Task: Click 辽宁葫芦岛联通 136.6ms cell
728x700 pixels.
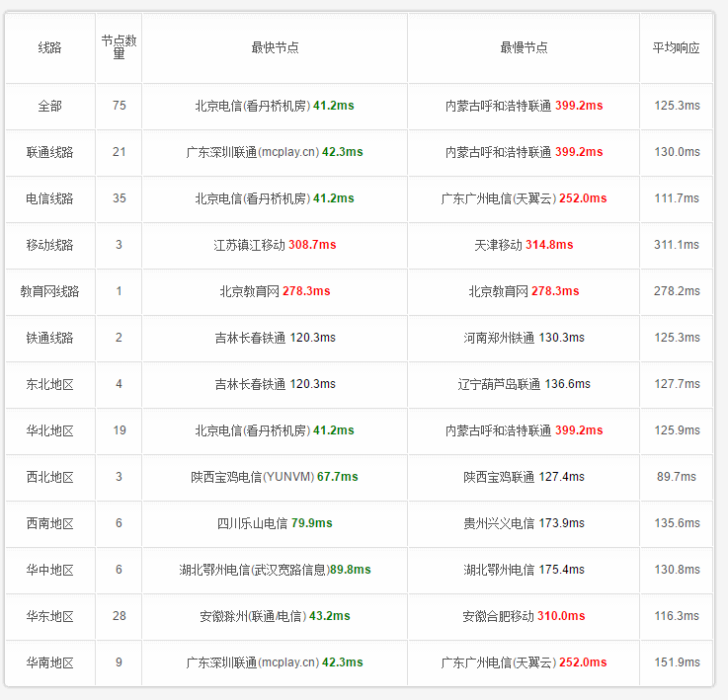Action: tap(524, 384)
